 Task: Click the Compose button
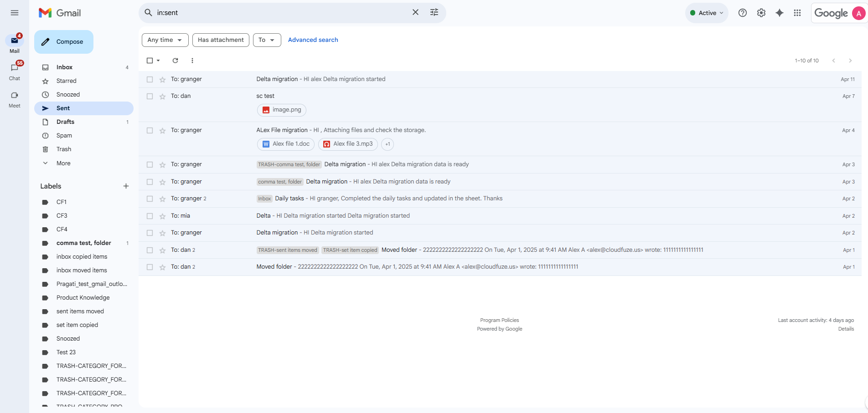tap(64, 42)
